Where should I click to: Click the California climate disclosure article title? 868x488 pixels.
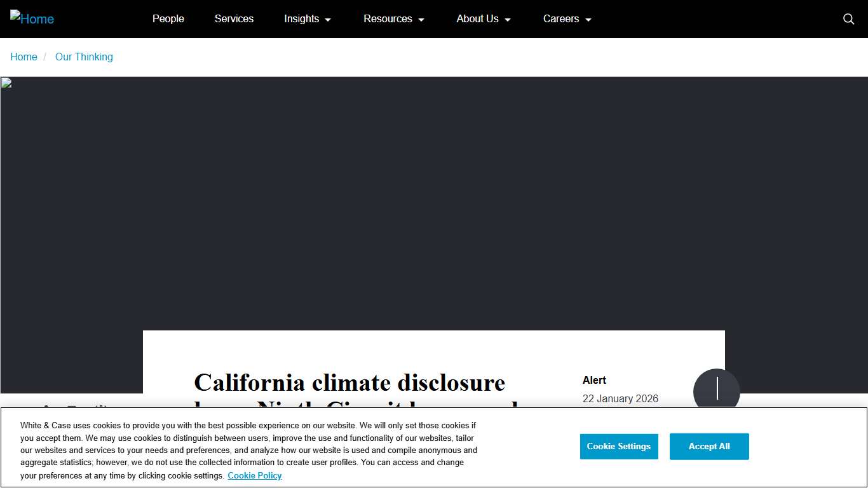click(x=349, y=383)
